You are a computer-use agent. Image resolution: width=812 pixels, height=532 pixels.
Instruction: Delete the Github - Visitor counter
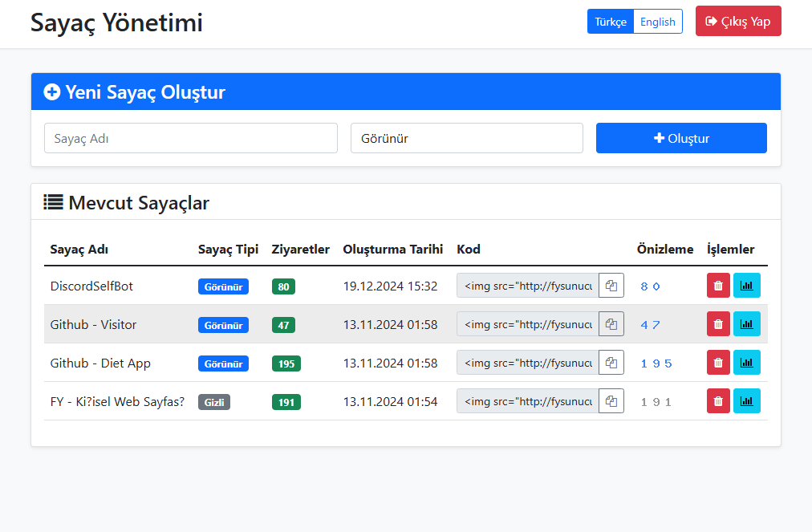[x=718, y=324]
